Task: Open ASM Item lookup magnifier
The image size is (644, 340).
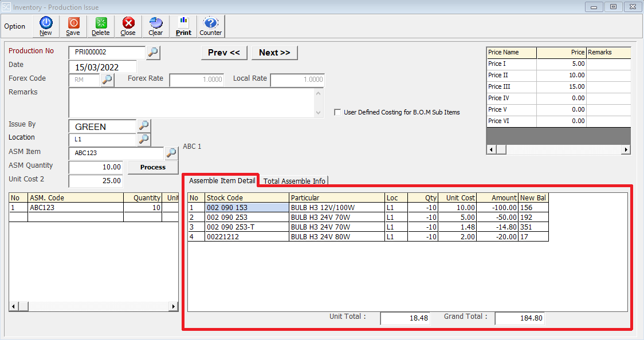Action: 171,153
